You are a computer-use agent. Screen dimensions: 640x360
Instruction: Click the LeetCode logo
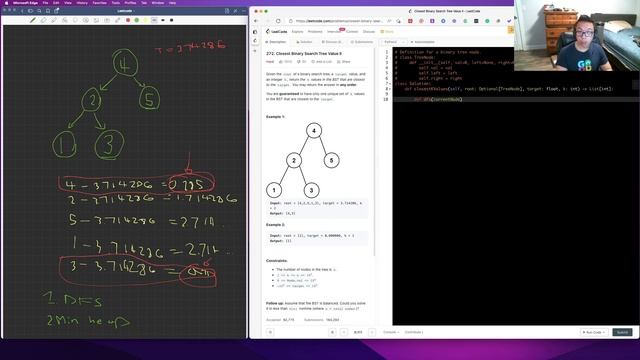(x=277, y=31)
